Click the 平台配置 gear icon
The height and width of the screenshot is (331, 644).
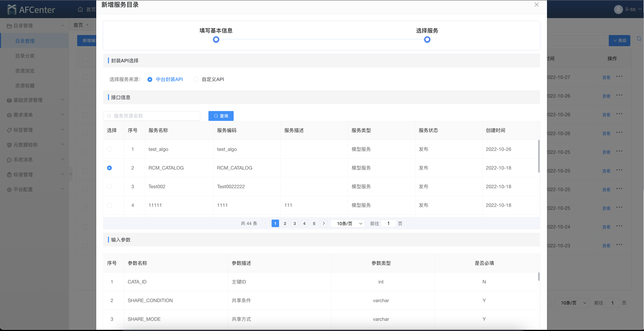click(9, 190)
